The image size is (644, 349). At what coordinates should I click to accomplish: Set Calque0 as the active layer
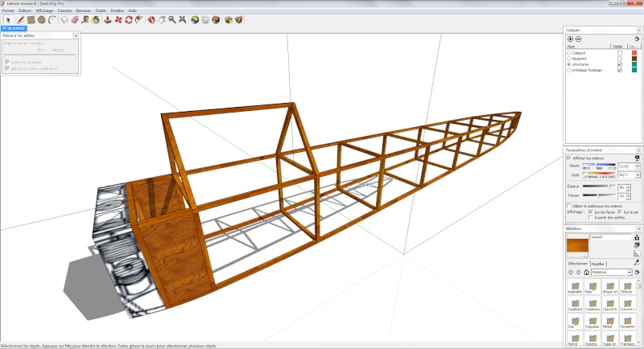point(569,53)
